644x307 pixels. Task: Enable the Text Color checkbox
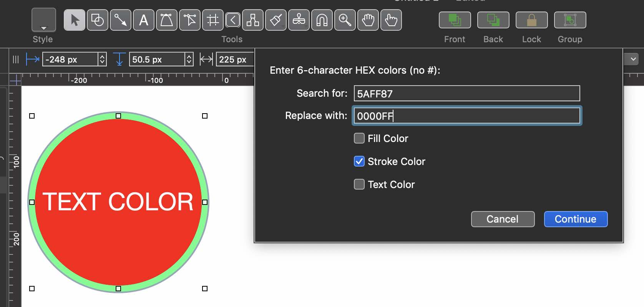pyautogui.click(x=359, y=184)
